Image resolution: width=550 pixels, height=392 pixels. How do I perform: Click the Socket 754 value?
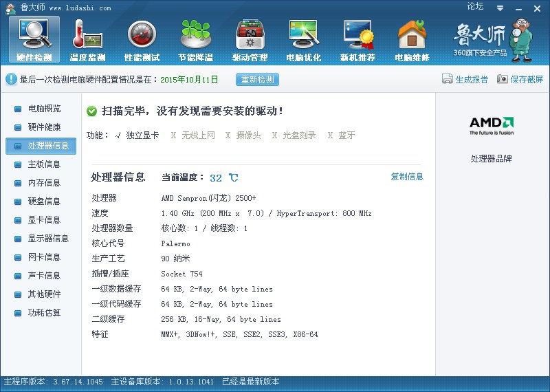181,274
